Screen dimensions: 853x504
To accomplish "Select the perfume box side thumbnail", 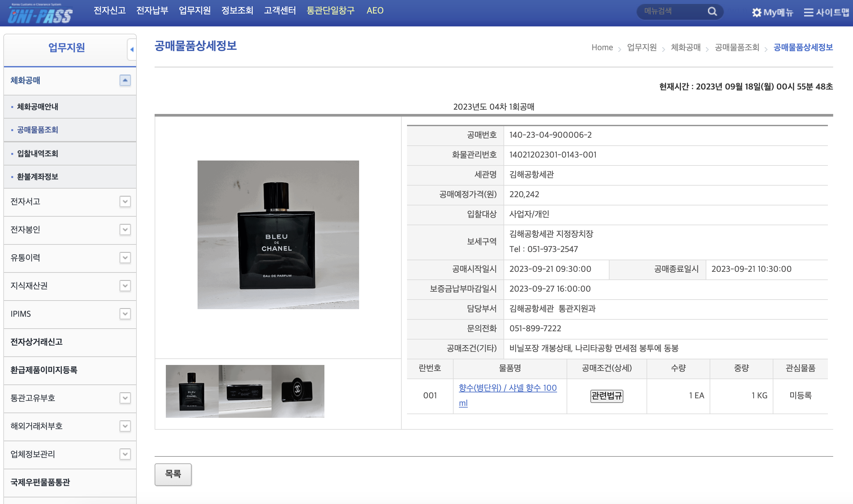I will pos(245,391).
